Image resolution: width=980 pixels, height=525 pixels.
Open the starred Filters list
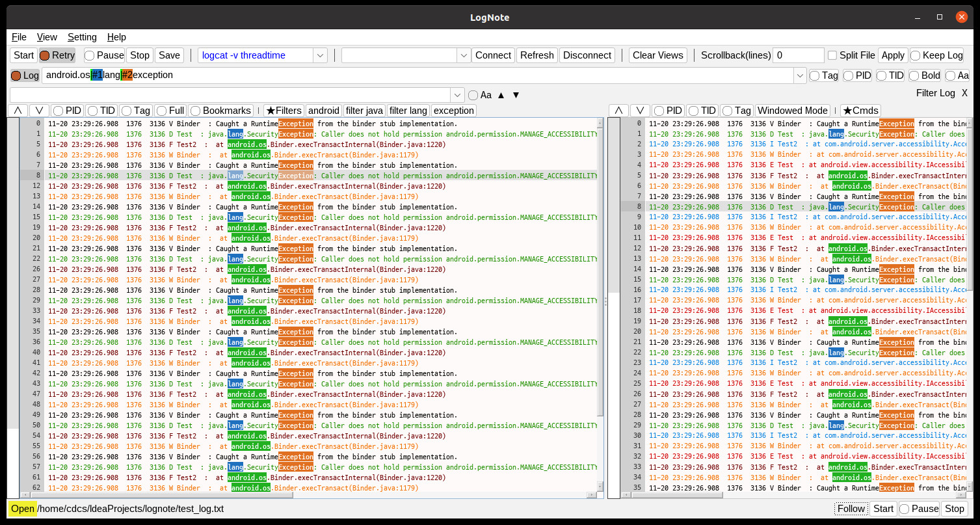(284, 111)
